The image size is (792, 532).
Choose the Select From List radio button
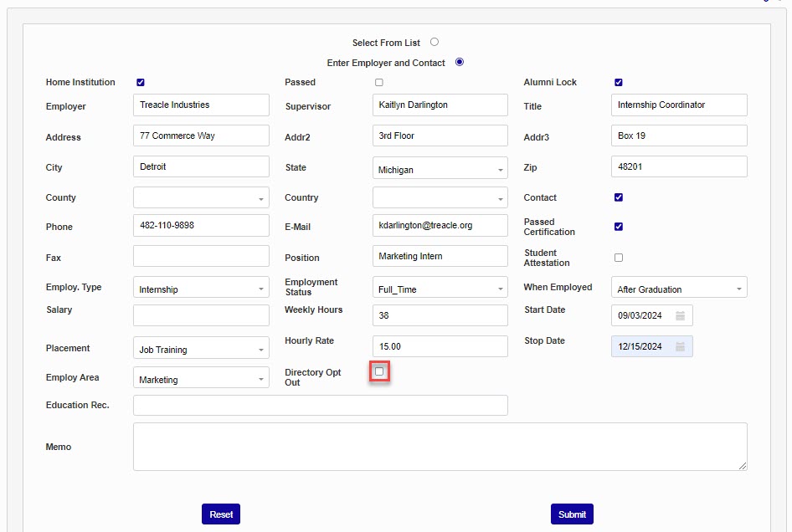coord(435,42)
